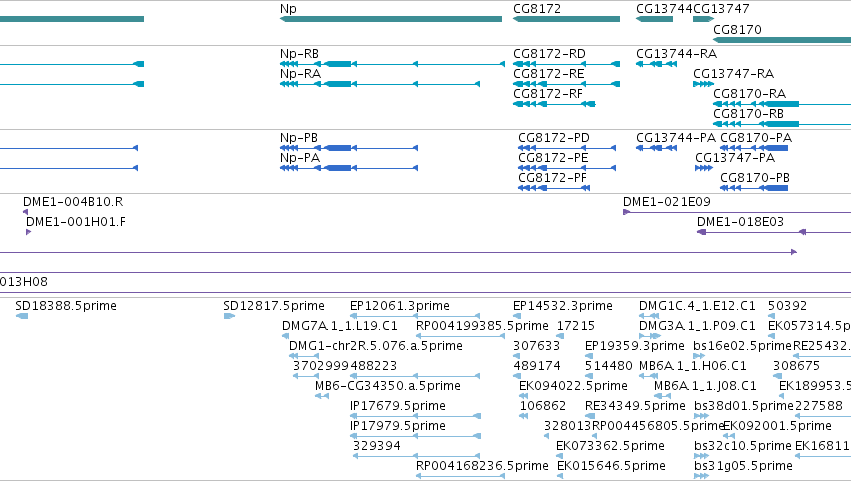
Task: Click the 489174 feature label
Action: click(x=536, y=366)
